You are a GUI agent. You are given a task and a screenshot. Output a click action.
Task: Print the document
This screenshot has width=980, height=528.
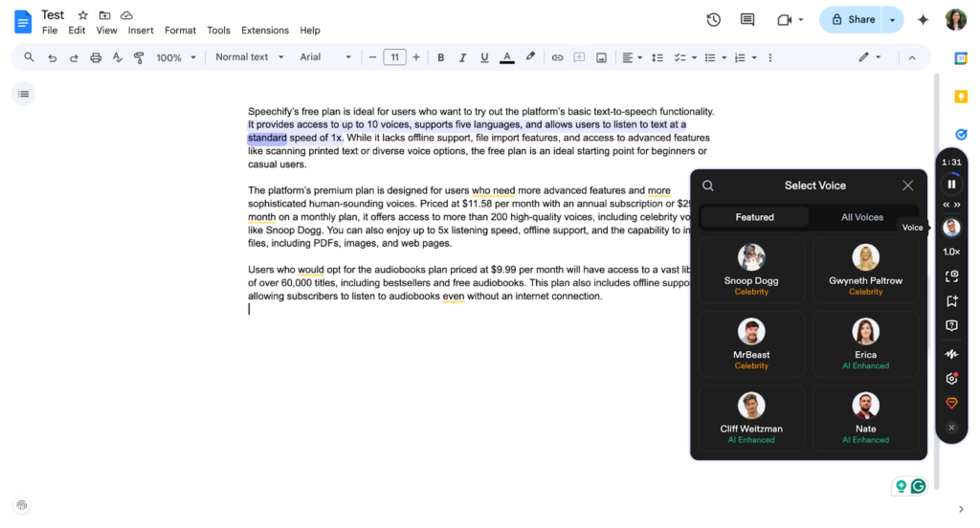[x=96, y=57]
